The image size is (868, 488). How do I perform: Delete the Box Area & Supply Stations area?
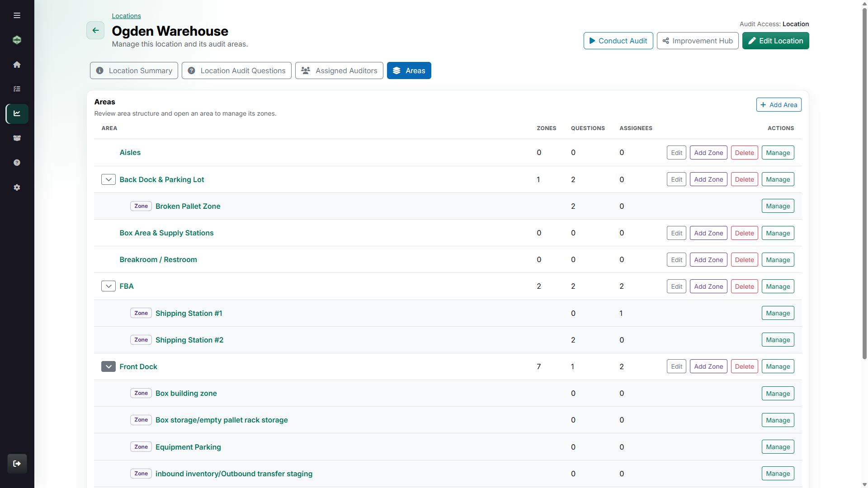(x=744, y=233)
